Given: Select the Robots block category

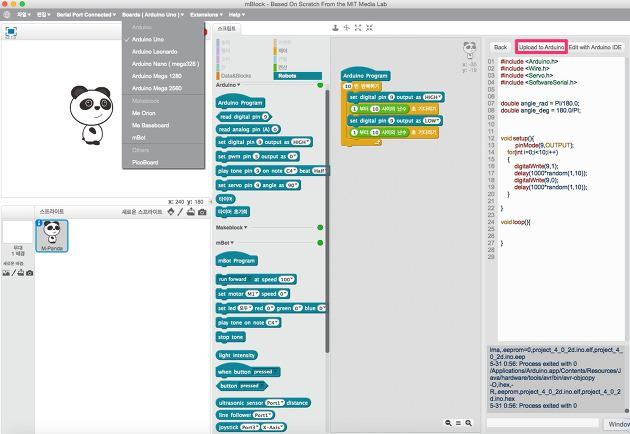Looking at the screenshot, I should [x=298, y=76].
